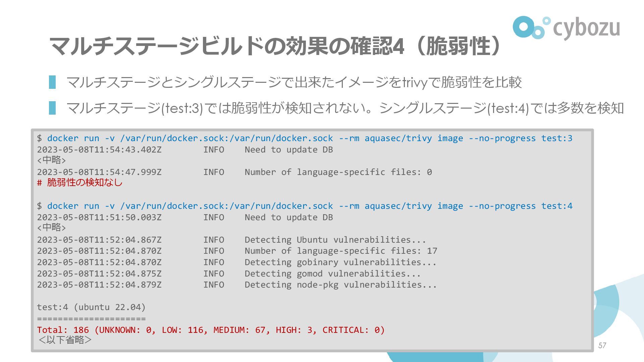Click the second <中略> marker under test:4
The height and width of the screenshot is (362, 644).
click(x=51, y=228)
